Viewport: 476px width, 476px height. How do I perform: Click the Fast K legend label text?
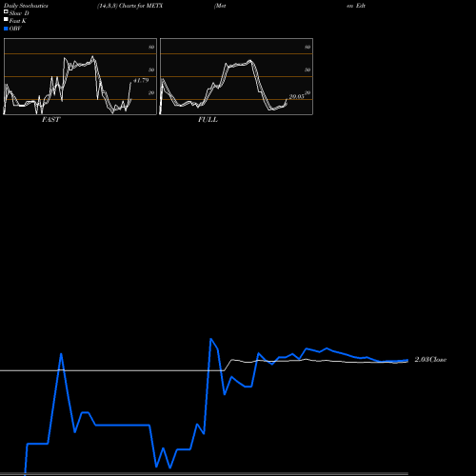coord(18,21)
